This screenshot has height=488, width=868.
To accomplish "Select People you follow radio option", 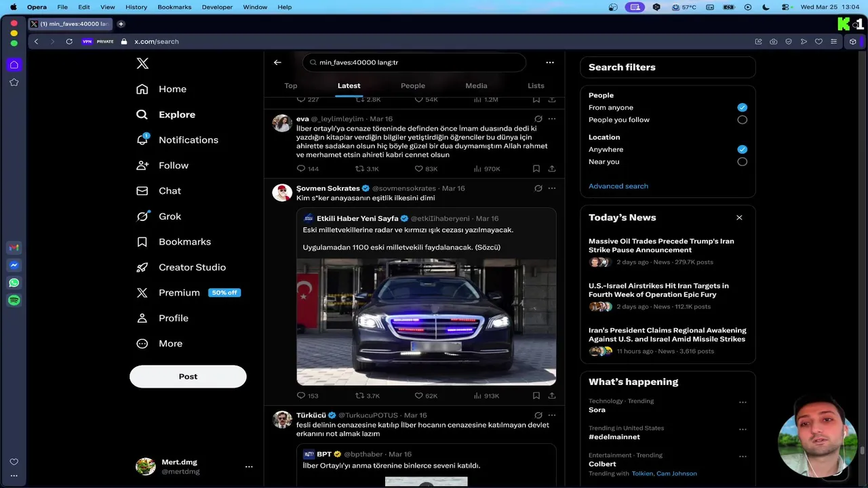I will (x=742, y=119).
